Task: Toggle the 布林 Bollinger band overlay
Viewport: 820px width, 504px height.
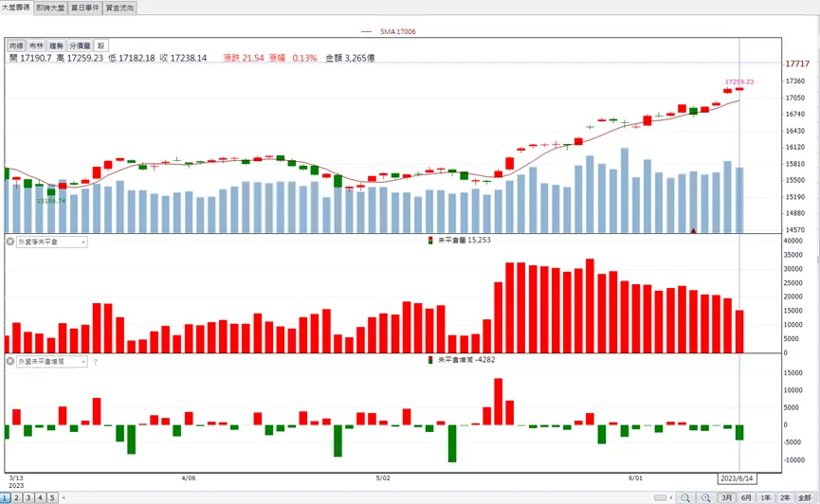Action: [x=36, y=46]
